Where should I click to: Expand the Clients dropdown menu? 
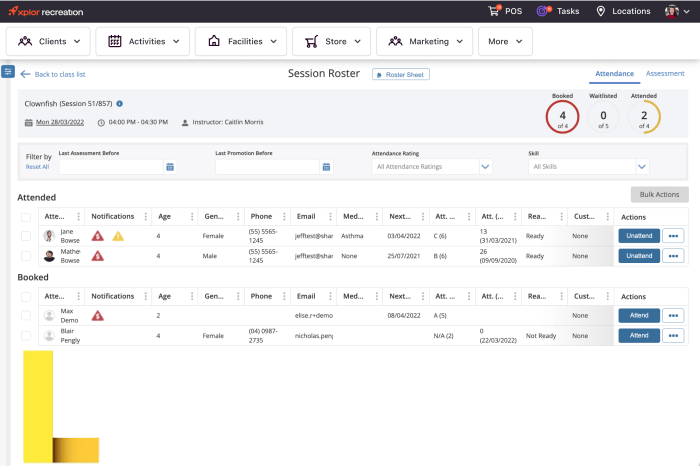pyautogui.click(x=48, y=42)
